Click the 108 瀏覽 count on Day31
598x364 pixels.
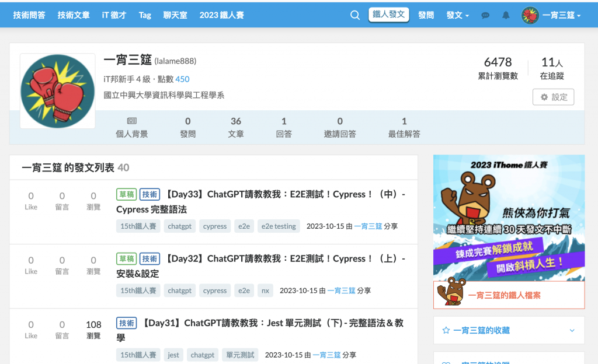tap(93, 330)
